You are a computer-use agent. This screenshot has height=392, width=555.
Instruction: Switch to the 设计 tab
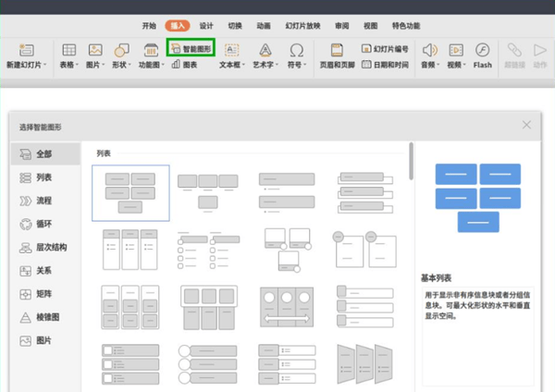[x=206, y=26]
